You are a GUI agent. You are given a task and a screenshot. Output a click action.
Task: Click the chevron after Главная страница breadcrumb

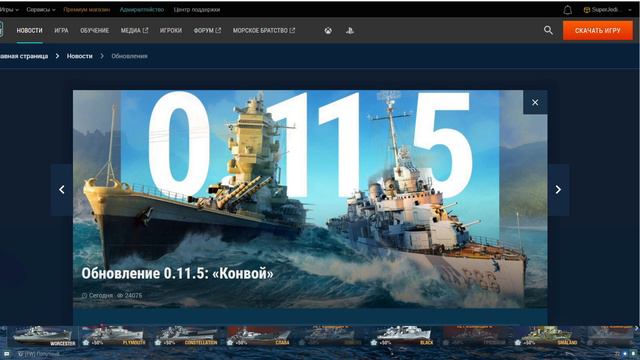[x=58, y=56]
